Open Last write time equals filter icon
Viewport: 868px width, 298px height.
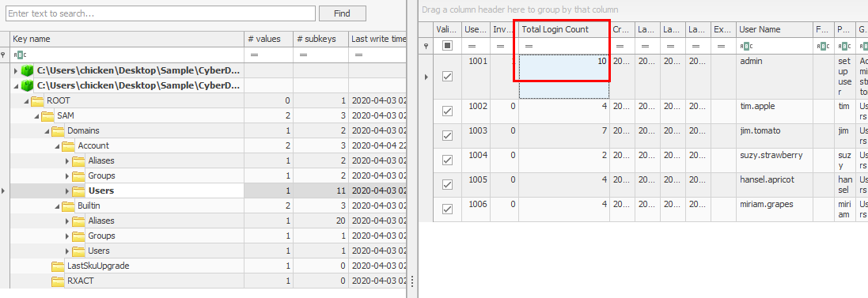[358, 55]
